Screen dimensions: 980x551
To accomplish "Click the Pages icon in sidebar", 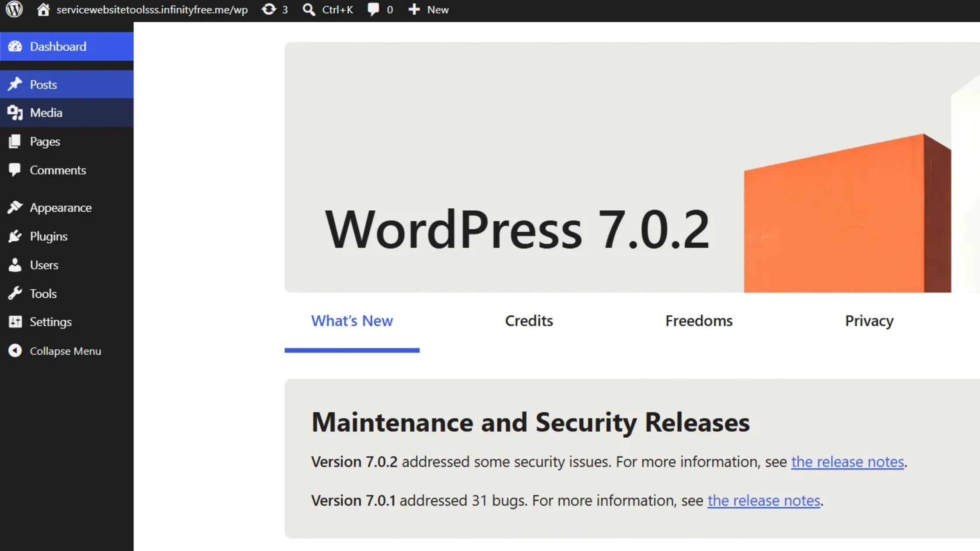I will coord(15,141).
